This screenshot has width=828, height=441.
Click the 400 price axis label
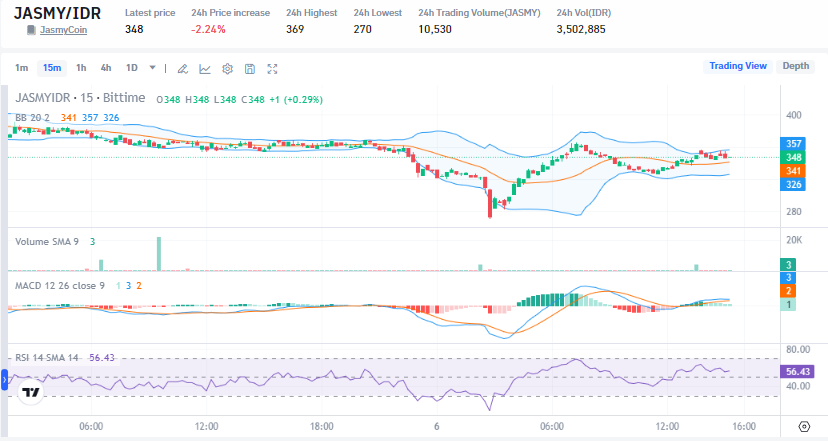point(794,115)
